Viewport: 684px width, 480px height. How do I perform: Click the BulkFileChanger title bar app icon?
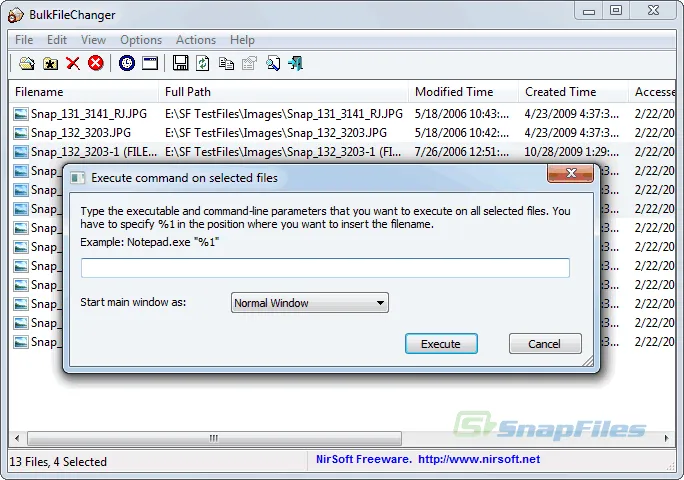point(16,15)
